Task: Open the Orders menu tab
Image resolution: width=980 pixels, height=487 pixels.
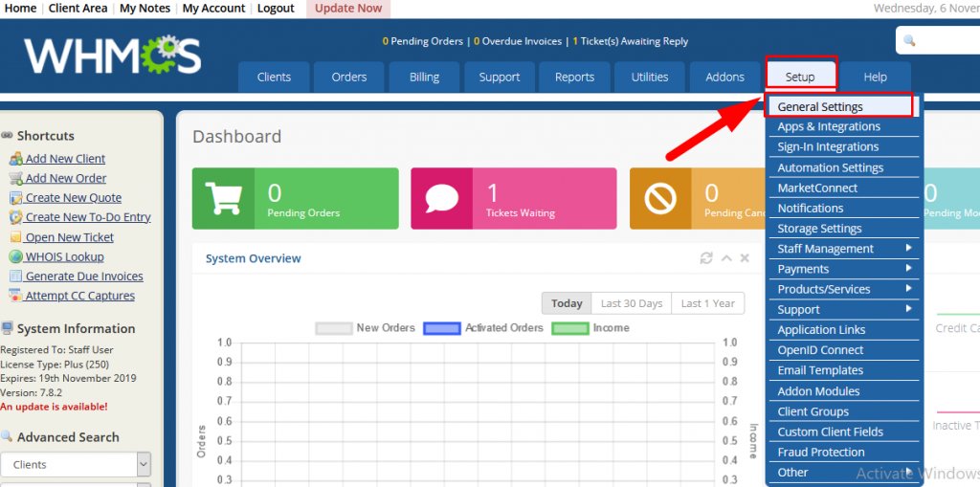Action: [x=348, y=77]
